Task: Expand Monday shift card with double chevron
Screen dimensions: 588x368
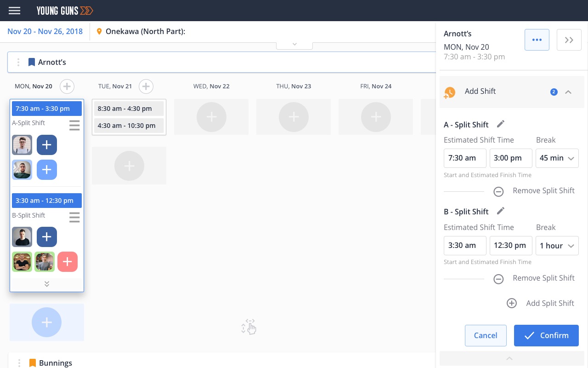Action: pyautogui.click(x=47, y=284)
